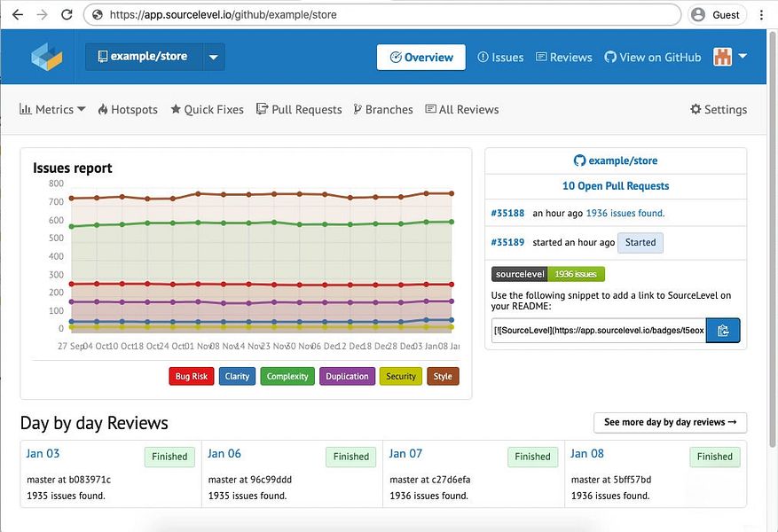Screen dimensions: 778x532
Task: Click 'Issues report' heading
Action: point(73,168)
